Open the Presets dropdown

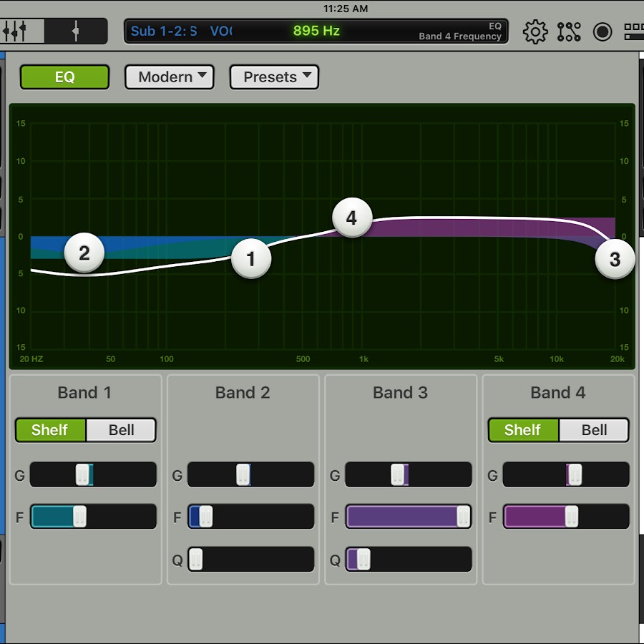coord(274,77)
